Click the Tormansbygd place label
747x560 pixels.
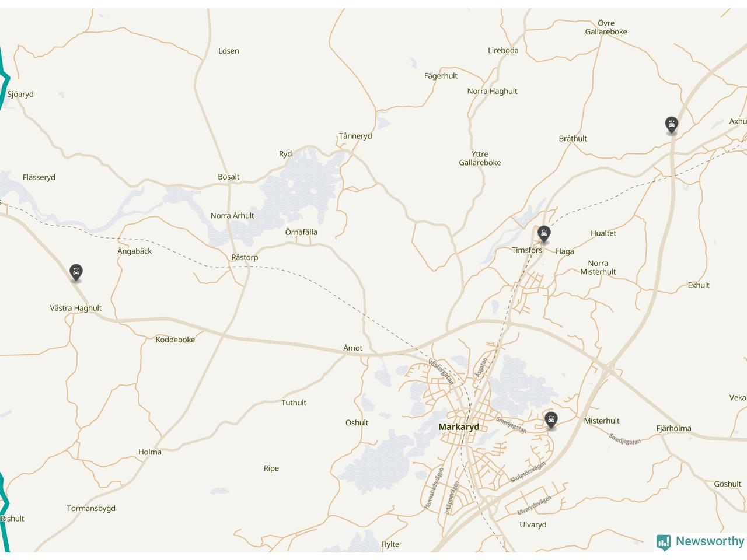pyautogui.click(x=91, y=508)
